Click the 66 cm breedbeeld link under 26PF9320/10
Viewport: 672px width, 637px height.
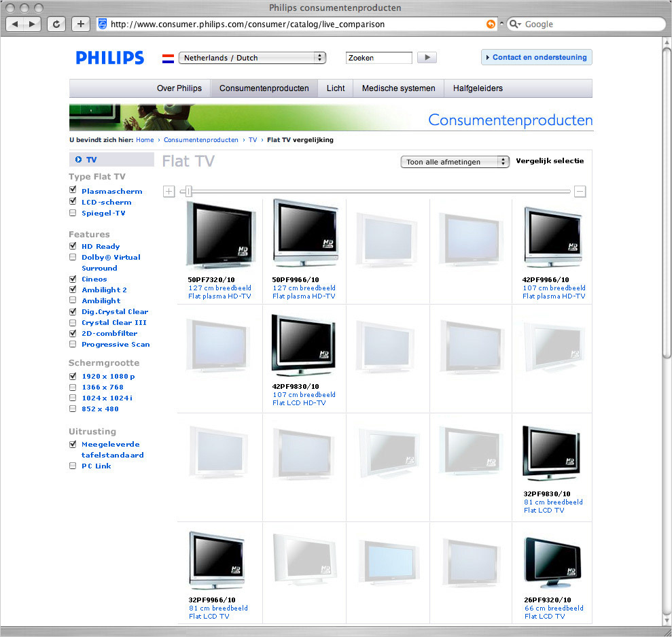(x=554, y=608)
